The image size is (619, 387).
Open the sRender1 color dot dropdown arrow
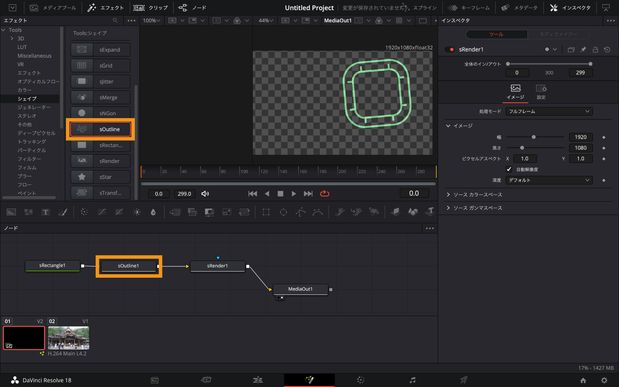click(x=555, y=50)
